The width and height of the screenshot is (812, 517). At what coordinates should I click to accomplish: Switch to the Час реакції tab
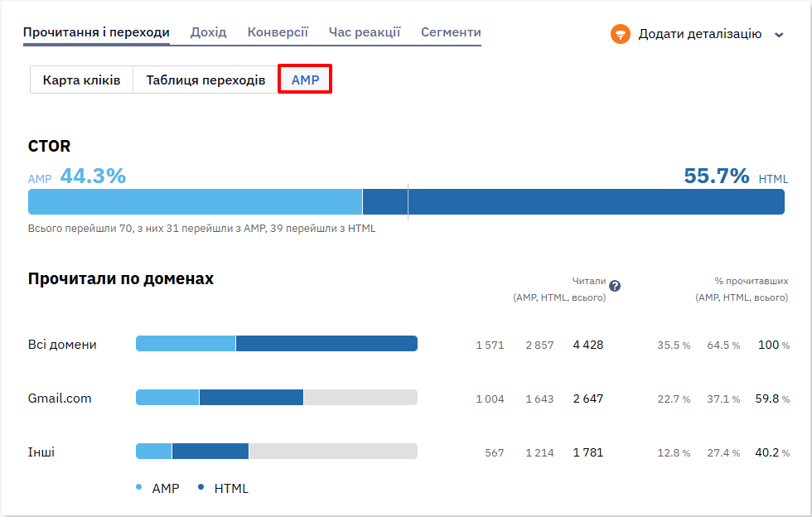365,32
